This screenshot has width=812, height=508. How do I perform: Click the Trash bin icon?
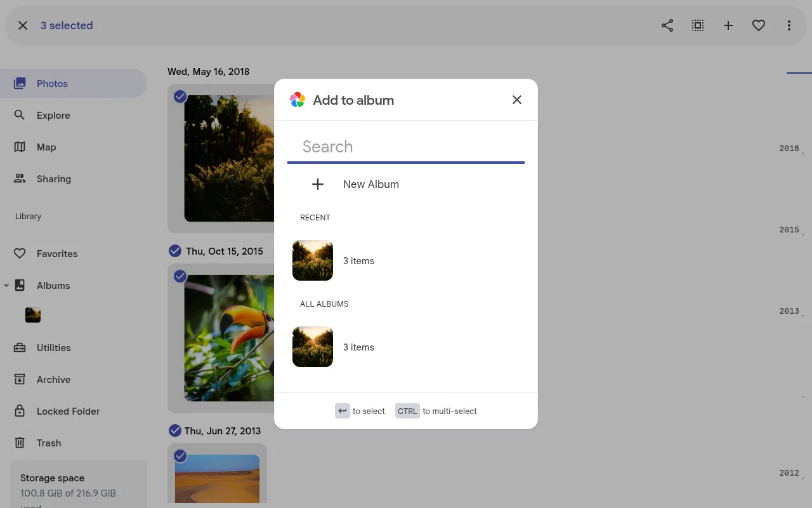[20, 443]
